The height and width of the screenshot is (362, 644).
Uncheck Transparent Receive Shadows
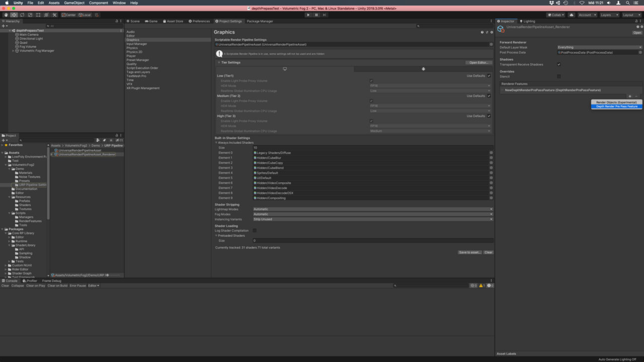(x=558, y=64)
